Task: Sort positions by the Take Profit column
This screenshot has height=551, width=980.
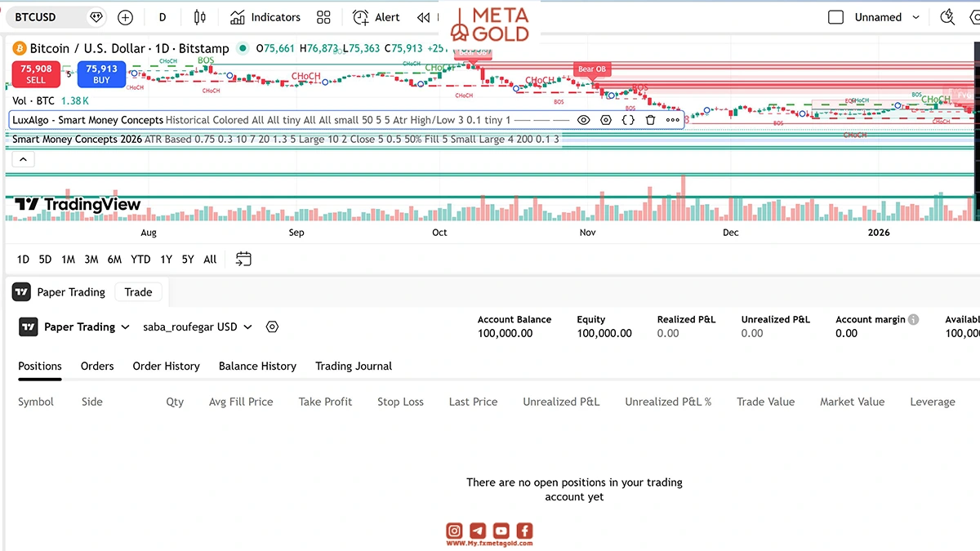Action: pos(325,402)
